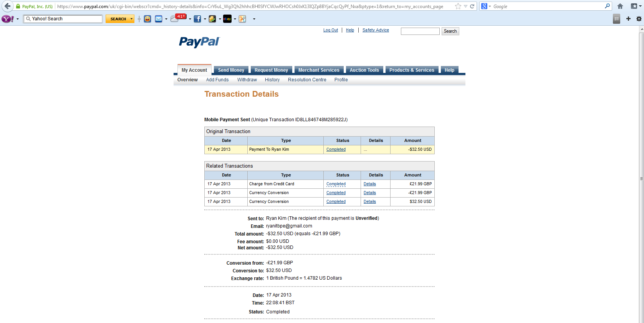Expand the finance icon dropdown arrow
Image resolution: width=644 pixels, height=323 pixels.
coord(220,19)
